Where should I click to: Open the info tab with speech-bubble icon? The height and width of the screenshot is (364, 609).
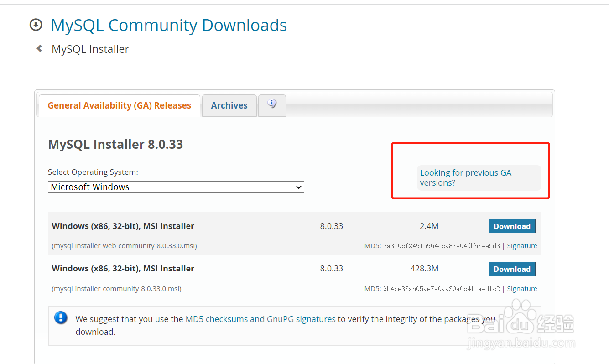click(x=272, y=105)
